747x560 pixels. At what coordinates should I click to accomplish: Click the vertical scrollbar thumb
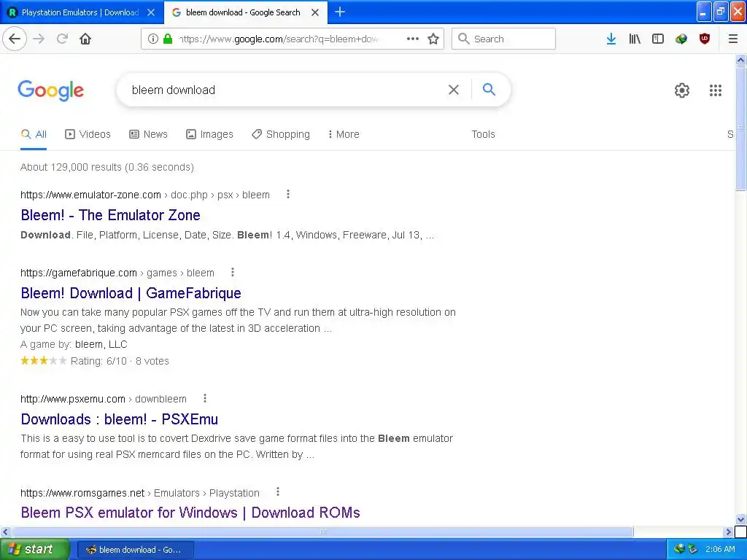741,128
